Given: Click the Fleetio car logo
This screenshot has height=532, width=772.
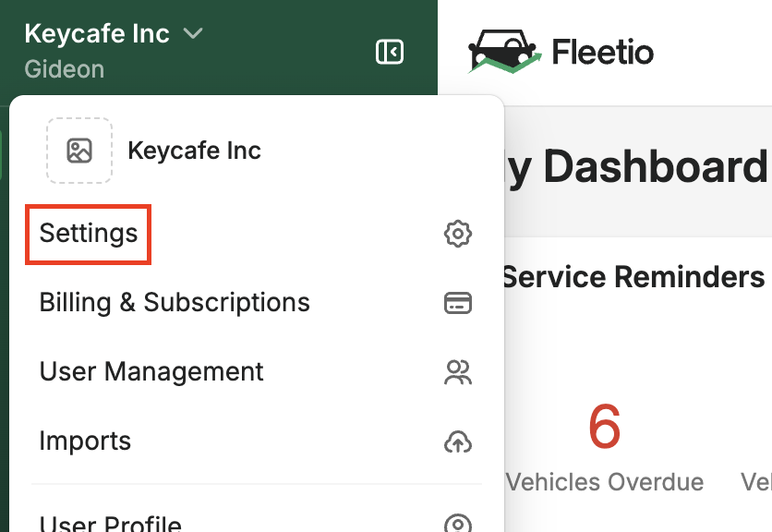Looking at the screenshot, I should (504, 52).
